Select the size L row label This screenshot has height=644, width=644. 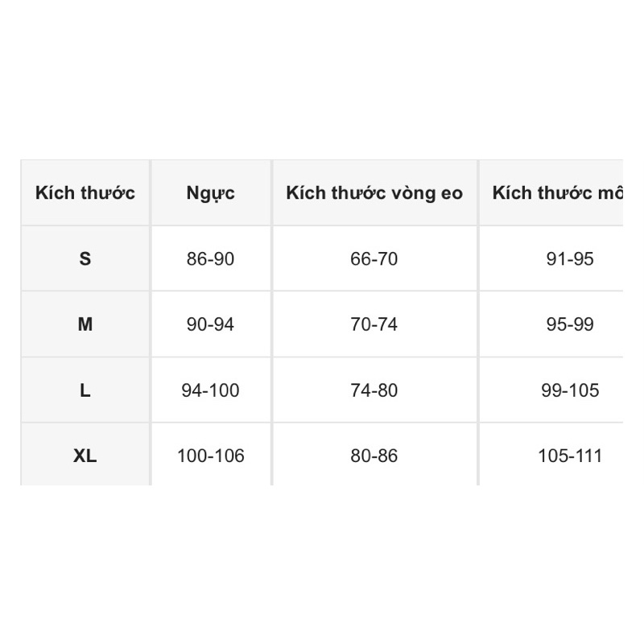(x=85, y=390)
